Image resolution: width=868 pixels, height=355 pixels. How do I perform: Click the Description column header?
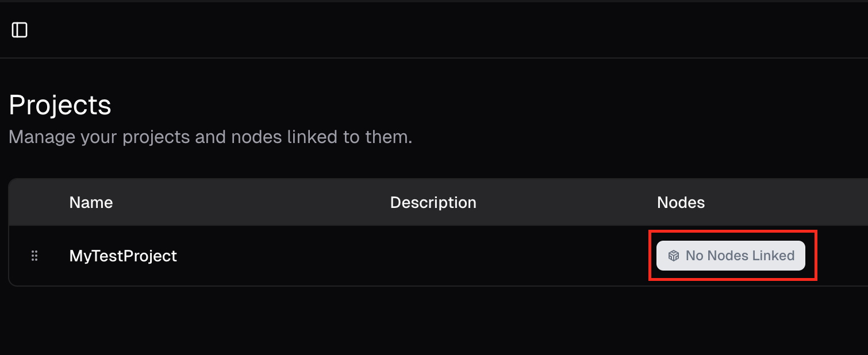(x=433, y=203)
